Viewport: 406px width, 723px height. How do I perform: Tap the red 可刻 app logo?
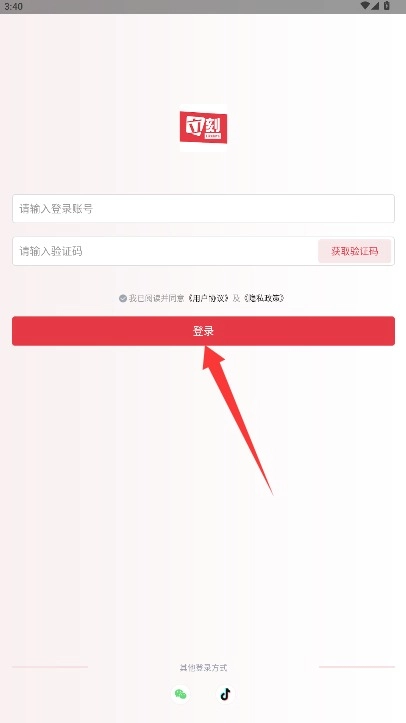coord(203,128)
